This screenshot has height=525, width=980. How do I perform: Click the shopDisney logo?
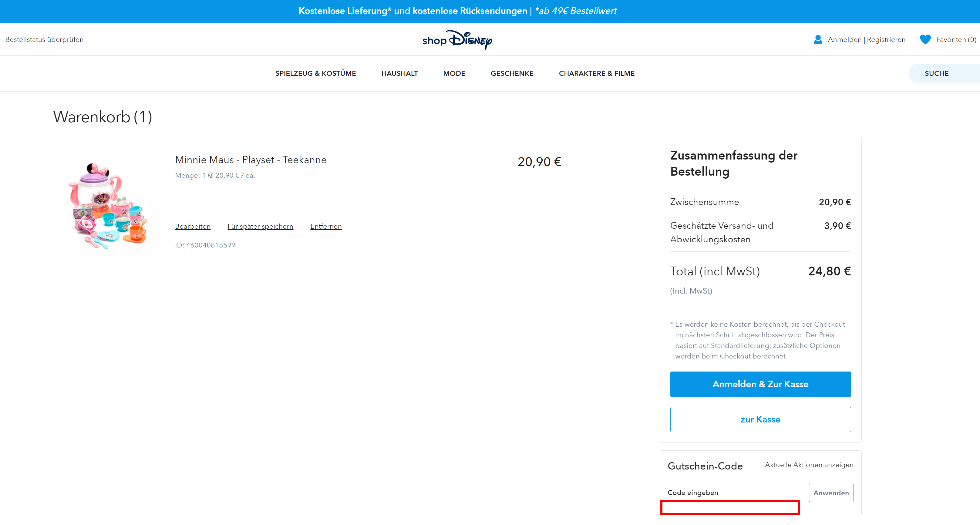(x=457, y=39)
